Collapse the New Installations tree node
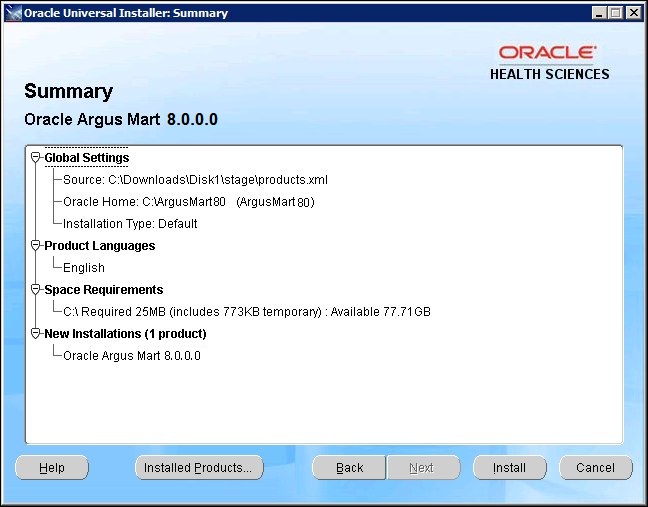Image resolution: width=648 pixels, height=507 pixels. pos(36,333)
